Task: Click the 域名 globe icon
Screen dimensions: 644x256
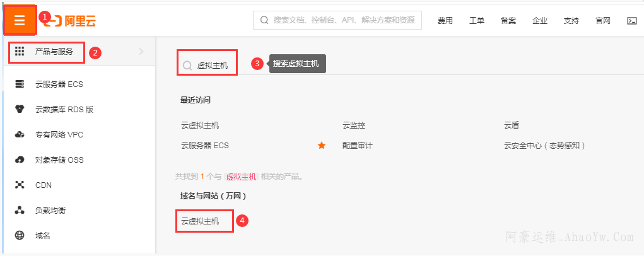Action: pyautogui.click(x=20, y=236)
